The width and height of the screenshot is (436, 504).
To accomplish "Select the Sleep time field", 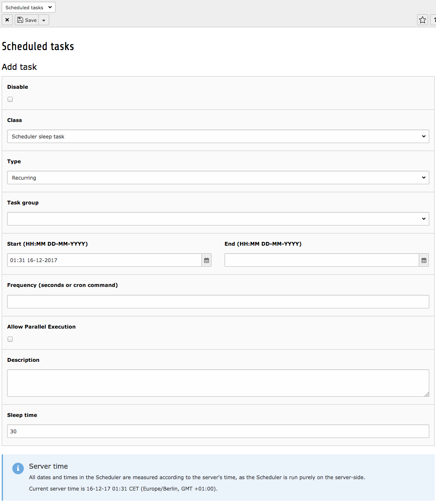I will pyautogui.click(x=218, y=431).
